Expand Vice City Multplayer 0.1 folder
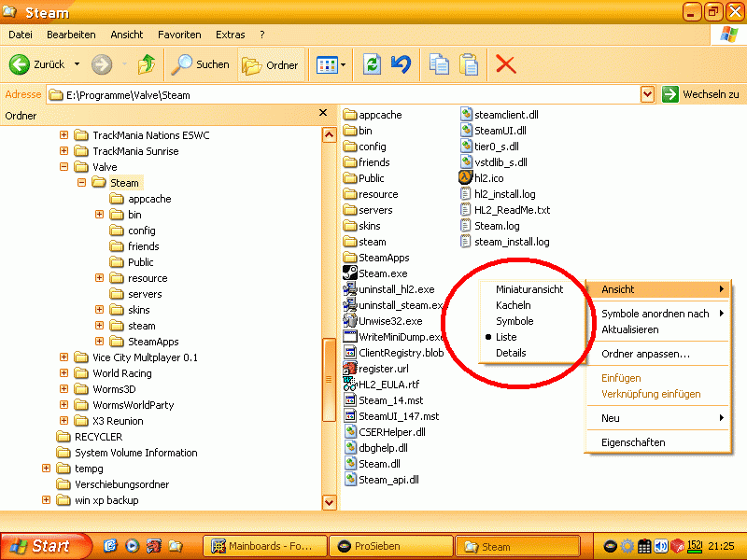 coord(63,357)
